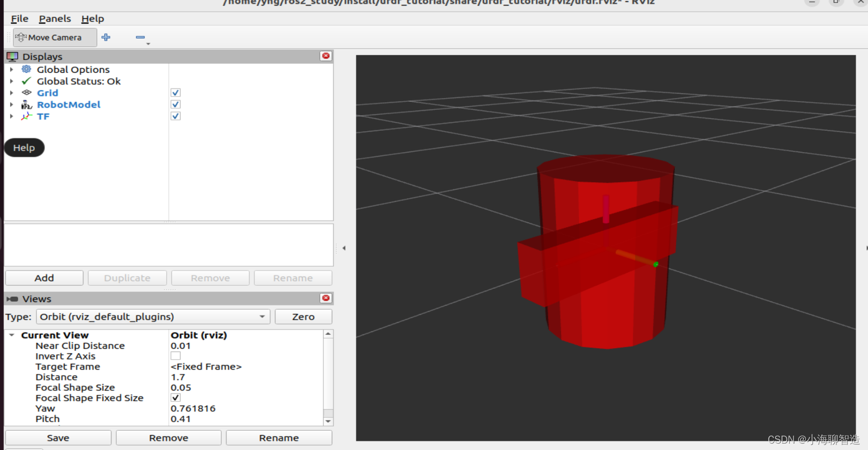
Task: Click the Global Options gear icon
Action: pyautogui.click(x=26, y=69)
